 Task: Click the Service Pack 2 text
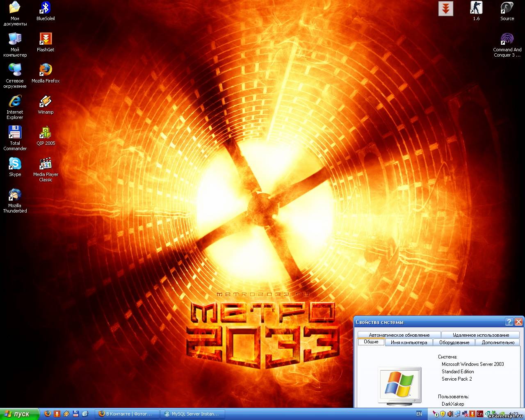457,379
